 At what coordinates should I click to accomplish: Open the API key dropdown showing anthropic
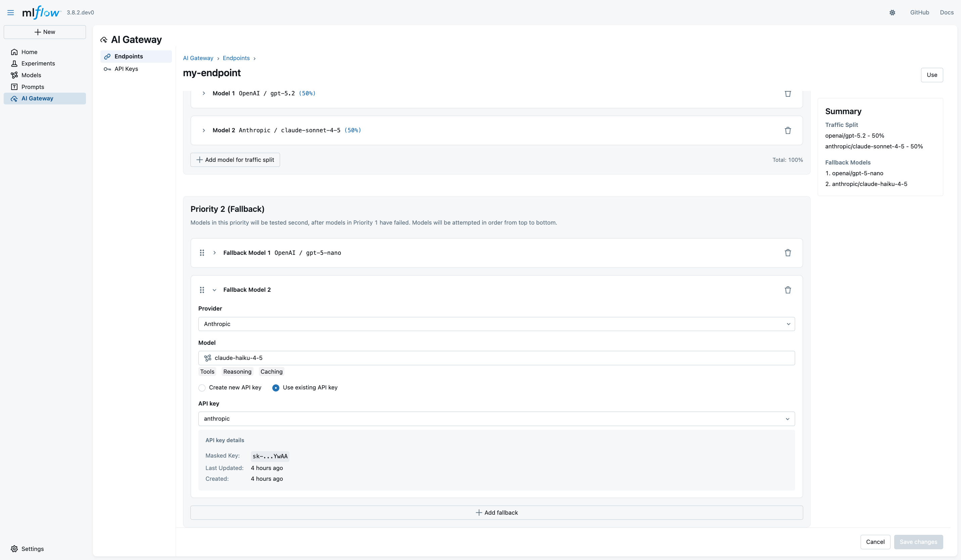(x=496, y=419)
